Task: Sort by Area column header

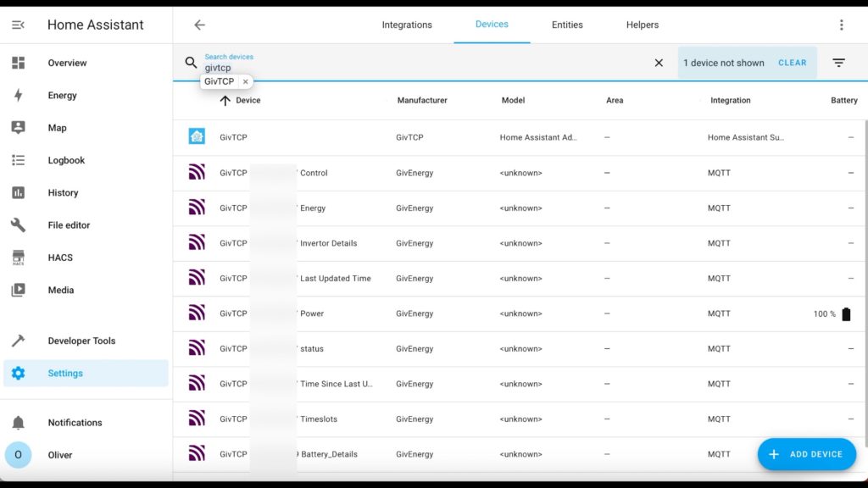Action: (x=615, y=100)
